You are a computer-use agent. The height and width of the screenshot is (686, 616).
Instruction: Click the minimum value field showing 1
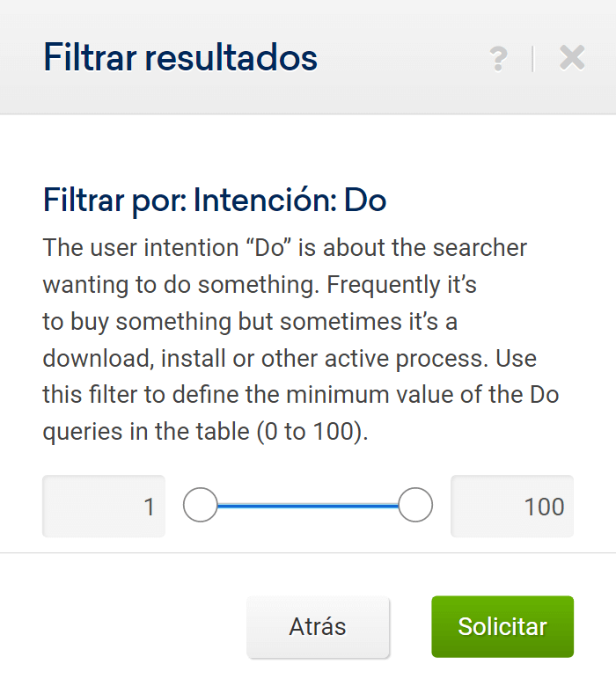click(x=104, y=506)
